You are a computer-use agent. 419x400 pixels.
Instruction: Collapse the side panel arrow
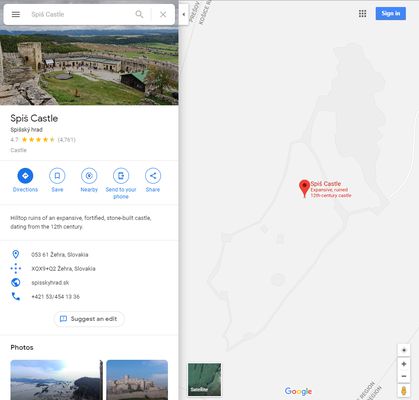[x=184, y=14]
